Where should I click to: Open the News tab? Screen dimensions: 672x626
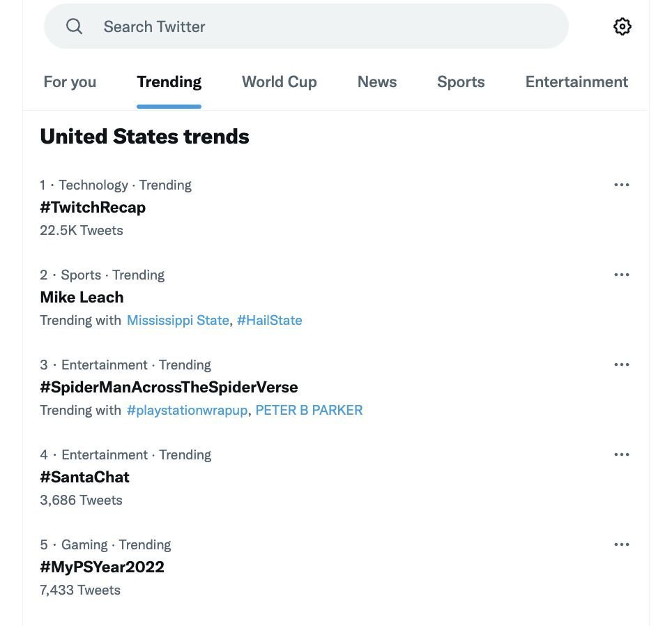click(377, 82)
